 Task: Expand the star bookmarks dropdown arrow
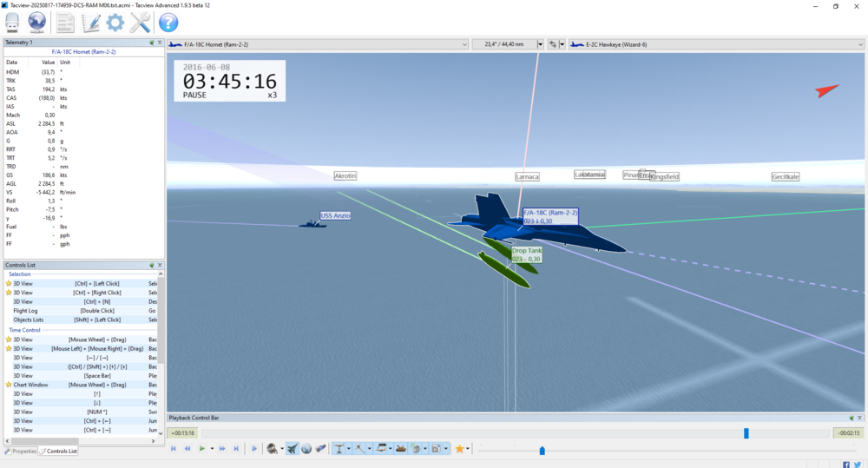pyautogui.click(x=468, y=449)
